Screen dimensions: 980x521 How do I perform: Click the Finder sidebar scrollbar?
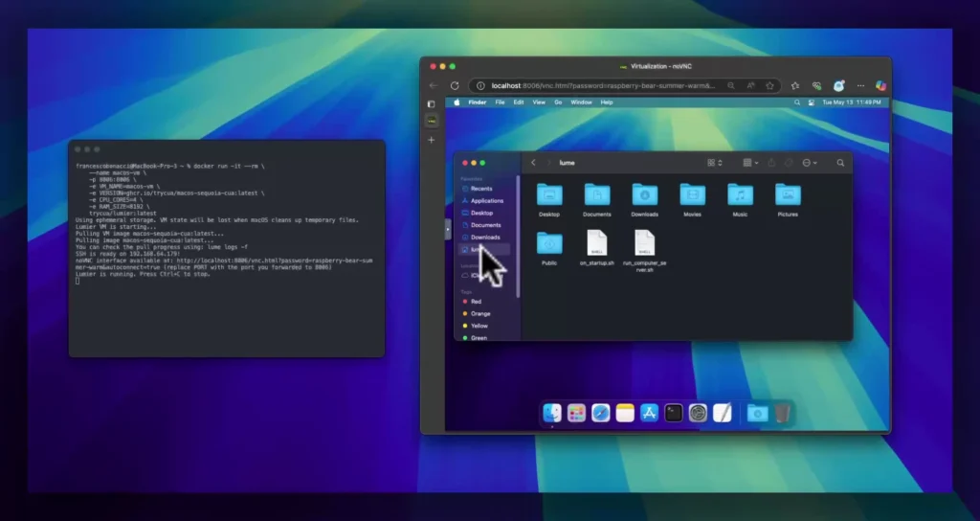(518, 237)
